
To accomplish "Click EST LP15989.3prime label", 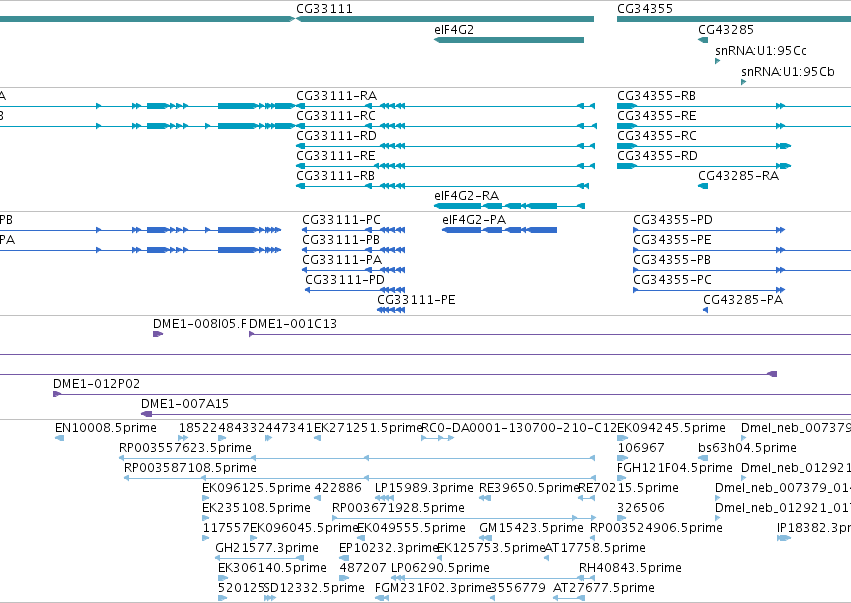I will click(x=424, y=488).
